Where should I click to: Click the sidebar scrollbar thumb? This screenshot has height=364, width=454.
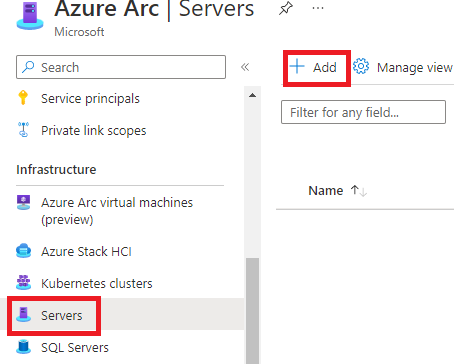253,311
